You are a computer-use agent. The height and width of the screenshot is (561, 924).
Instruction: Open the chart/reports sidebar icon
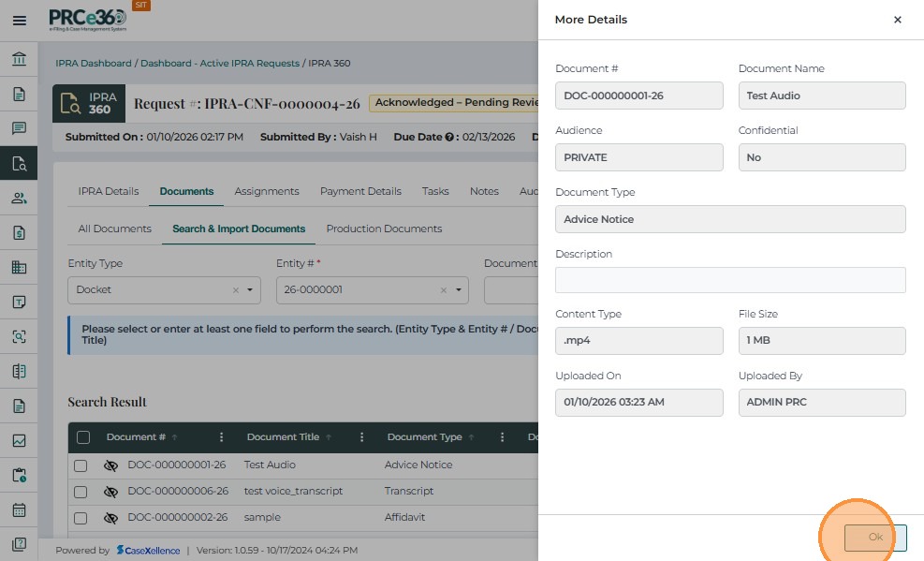click(19, 441)
